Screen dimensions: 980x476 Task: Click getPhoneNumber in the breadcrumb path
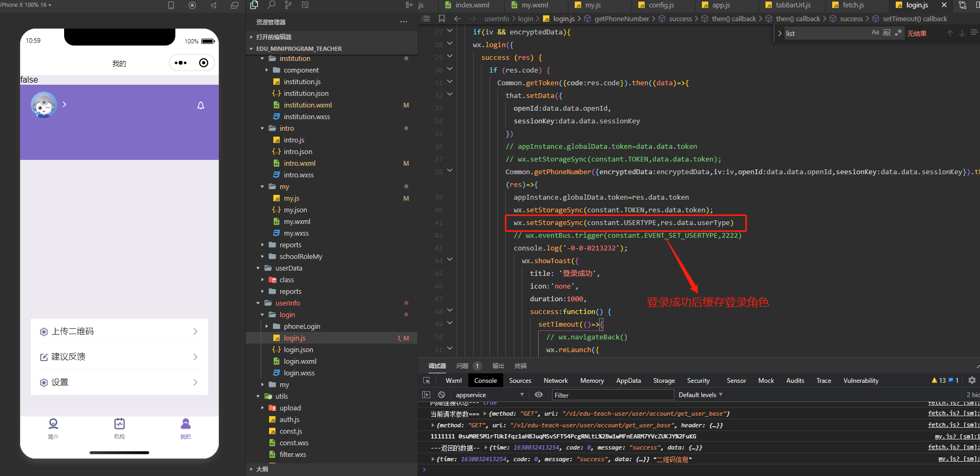621,19
